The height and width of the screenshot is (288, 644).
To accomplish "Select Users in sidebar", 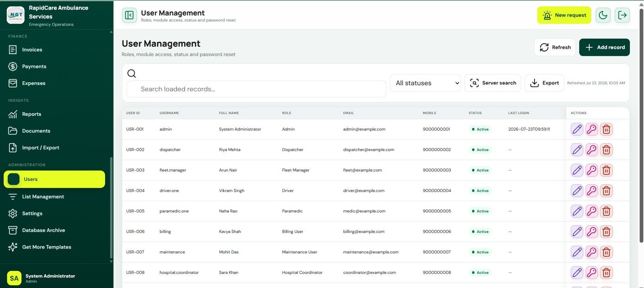I will 54,179.
